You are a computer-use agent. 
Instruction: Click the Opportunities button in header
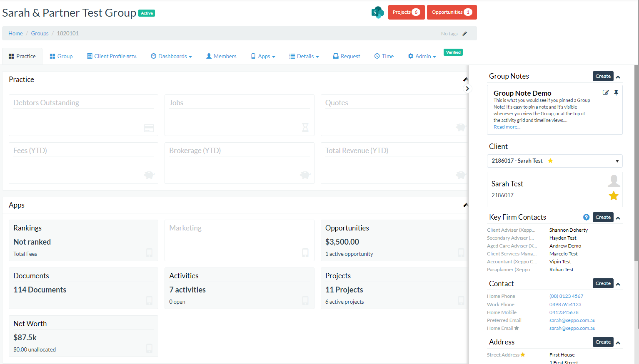pos(452,12)
